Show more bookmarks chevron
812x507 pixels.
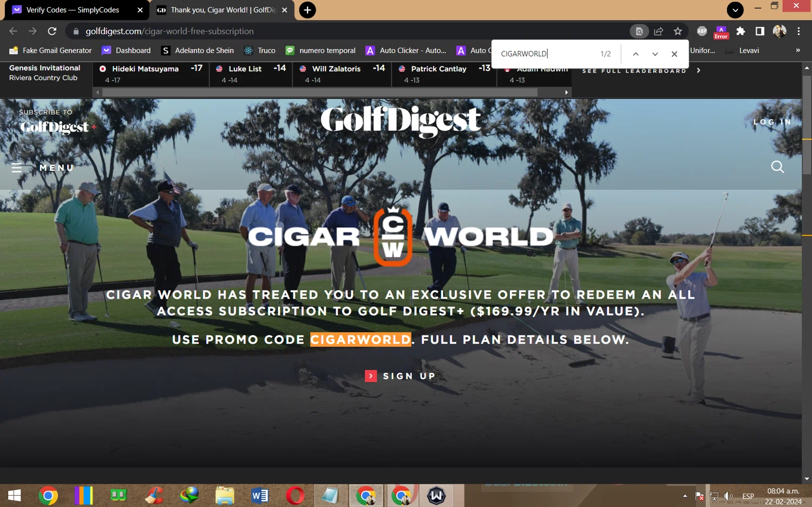coord(797,50)
